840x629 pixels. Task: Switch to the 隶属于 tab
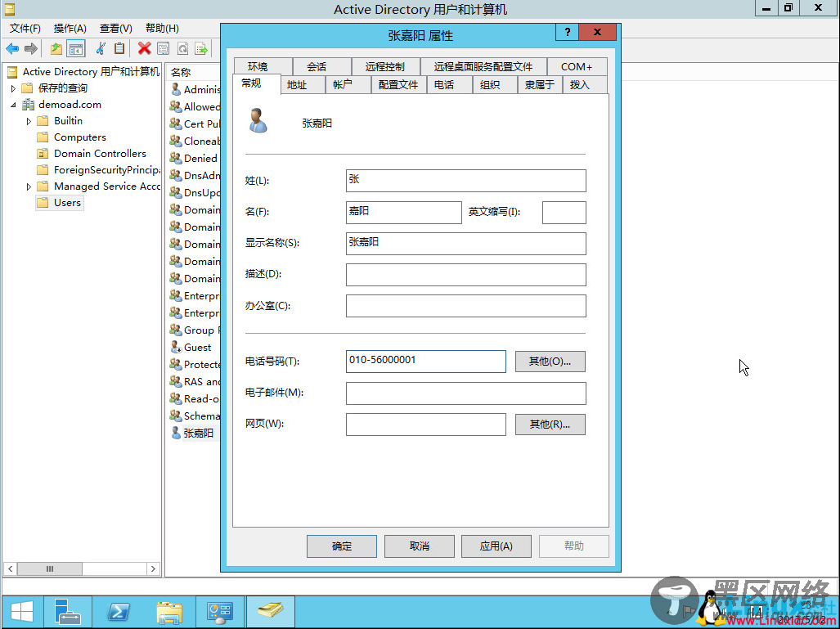pos(540,84)
